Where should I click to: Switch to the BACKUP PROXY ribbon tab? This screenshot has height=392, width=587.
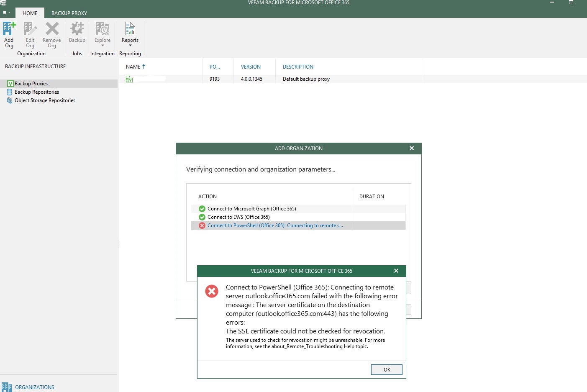[69, 13]
